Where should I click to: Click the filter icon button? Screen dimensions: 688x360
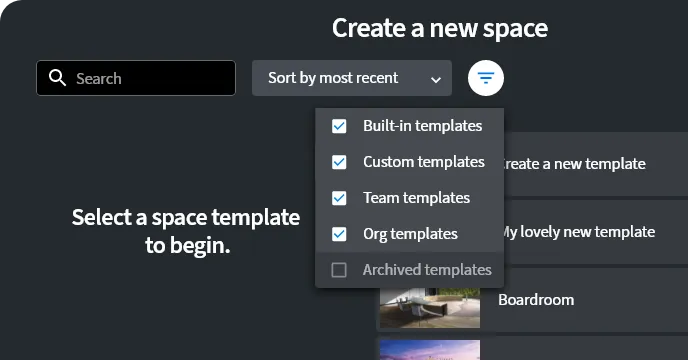486,78
